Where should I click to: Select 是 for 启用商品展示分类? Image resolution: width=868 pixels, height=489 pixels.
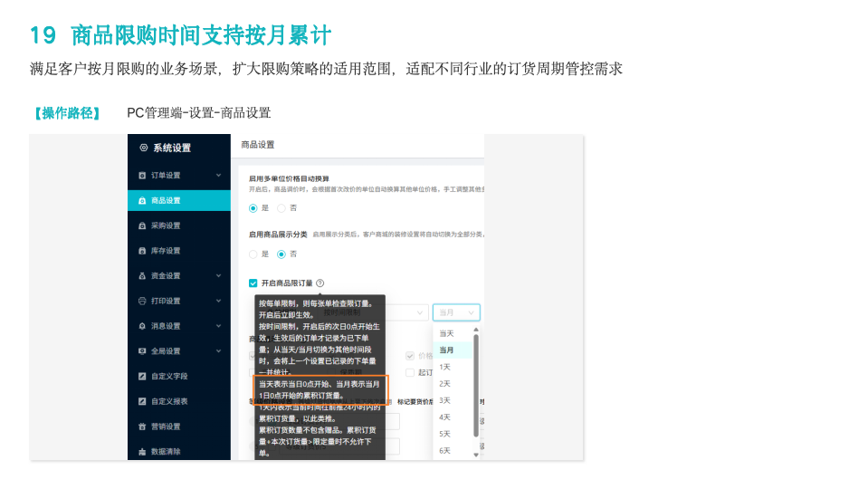pyautogui.click(x=253, y=254)
